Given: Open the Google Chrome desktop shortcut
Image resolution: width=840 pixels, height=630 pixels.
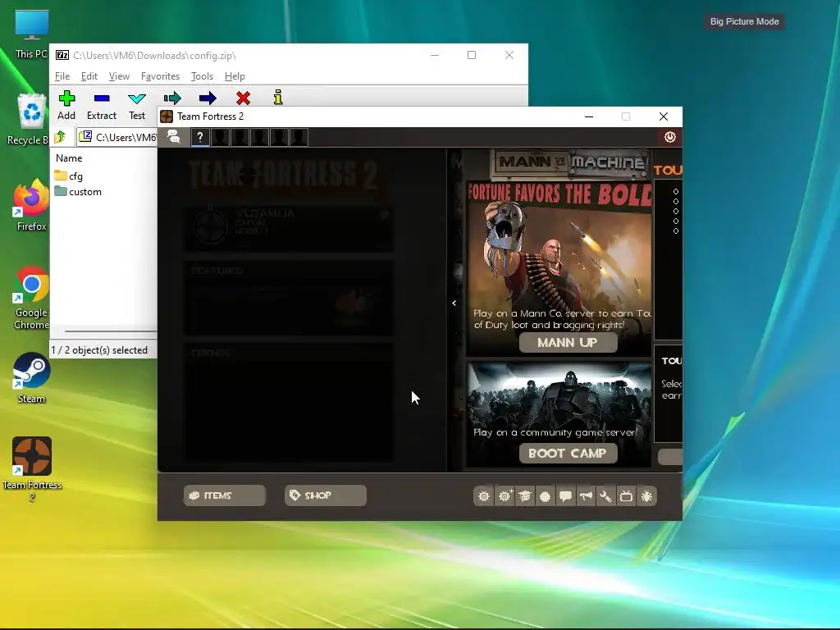Looking at the screenshot, I should (31, 299).
